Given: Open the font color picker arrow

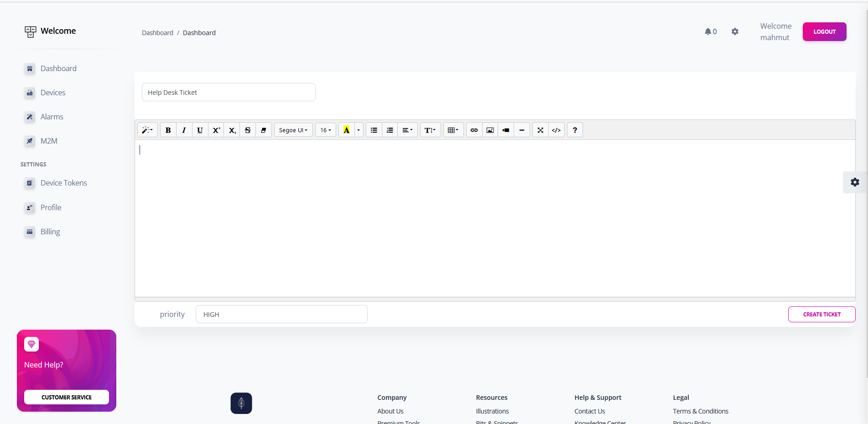Looking at the screenshot, I should pos(358,130).
